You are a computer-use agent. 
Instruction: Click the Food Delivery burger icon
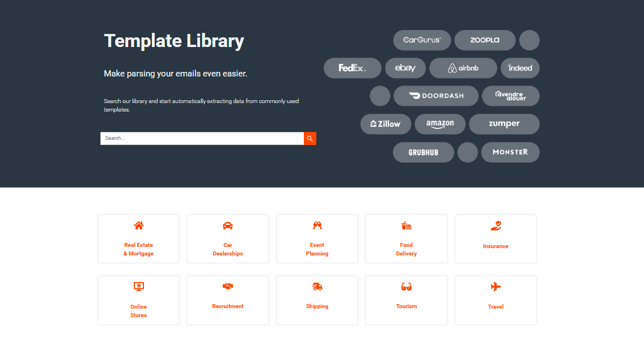click(406, 225)
